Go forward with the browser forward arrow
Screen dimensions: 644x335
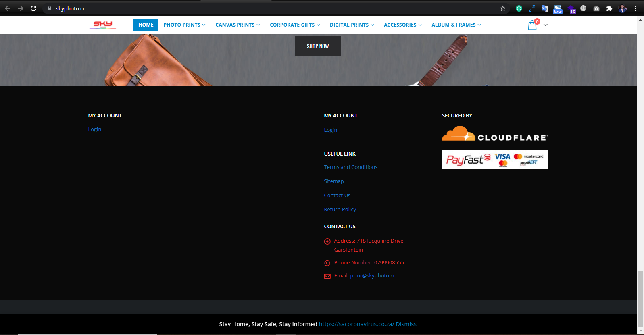[21, 8]
